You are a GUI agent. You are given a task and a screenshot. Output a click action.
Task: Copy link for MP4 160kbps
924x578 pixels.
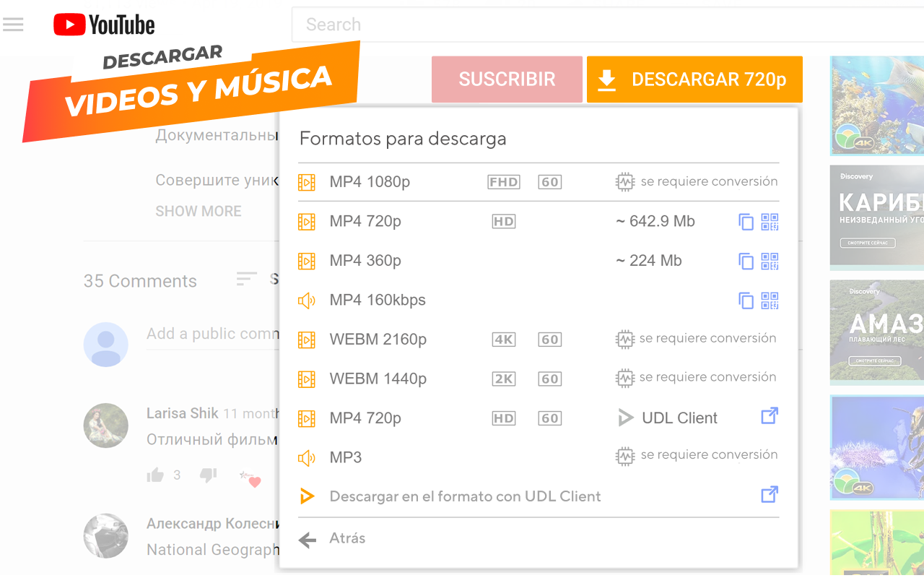pyautogui.click(x=746, y=300)
